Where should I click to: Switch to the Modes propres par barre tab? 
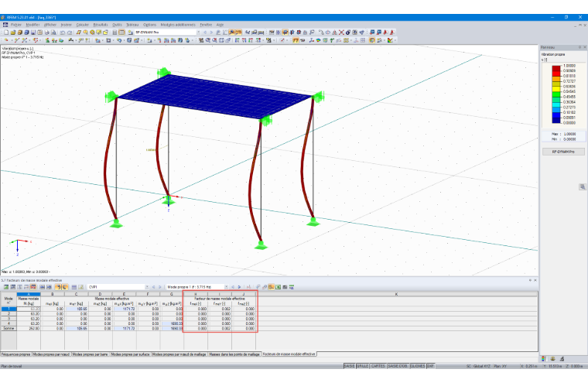point(90,354)
